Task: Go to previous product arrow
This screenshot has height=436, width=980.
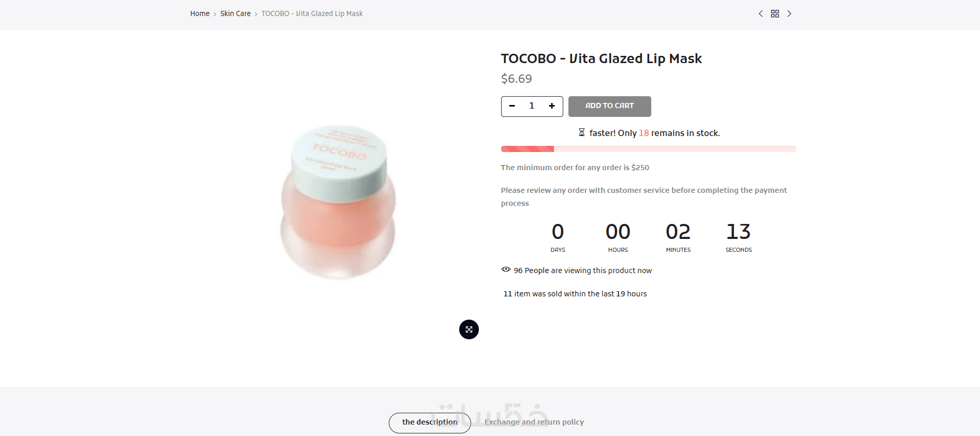Action: [x=760, y=13]
